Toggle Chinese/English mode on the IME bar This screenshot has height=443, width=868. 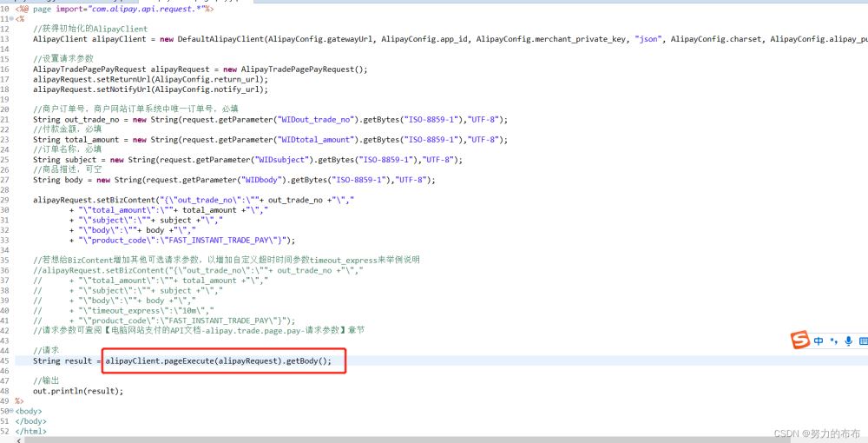pyautogui.click(x=819, y=341)
